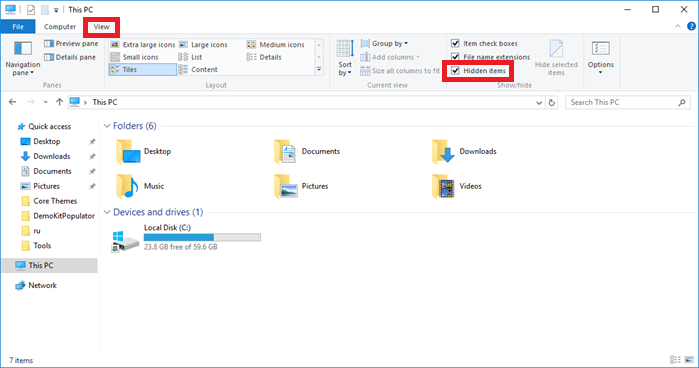Image resolution: width=699 pixels, height=368 pixels.
Task: Uncheck Hidden items checkbox
Action: coord(455,70)
